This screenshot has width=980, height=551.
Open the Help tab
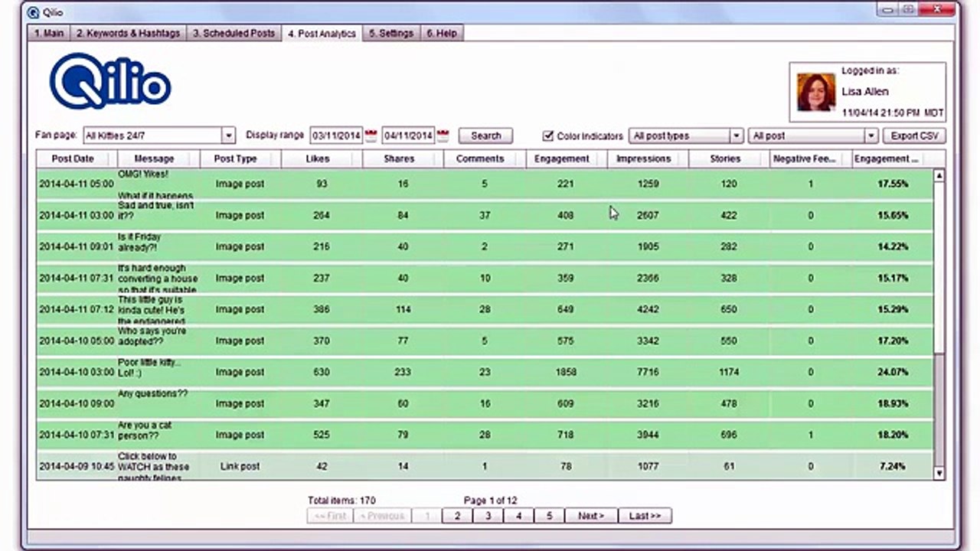(442, 34)
